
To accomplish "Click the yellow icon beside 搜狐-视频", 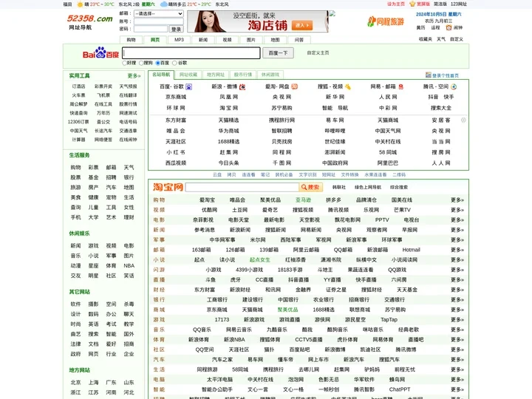I will tap(348, 87).
